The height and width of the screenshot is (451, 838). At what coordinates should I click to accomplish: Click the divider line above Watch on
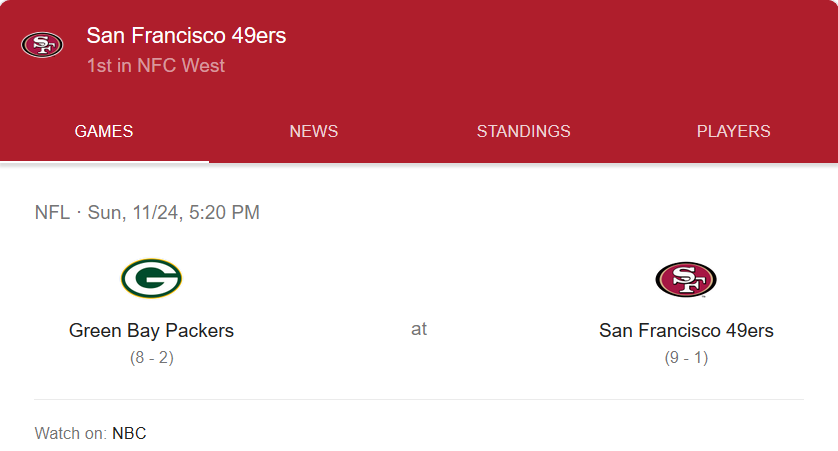419,399
